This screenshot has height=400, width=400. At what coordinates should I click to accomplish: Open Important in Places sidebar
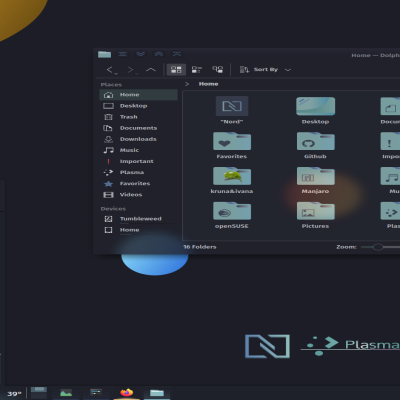138,161
